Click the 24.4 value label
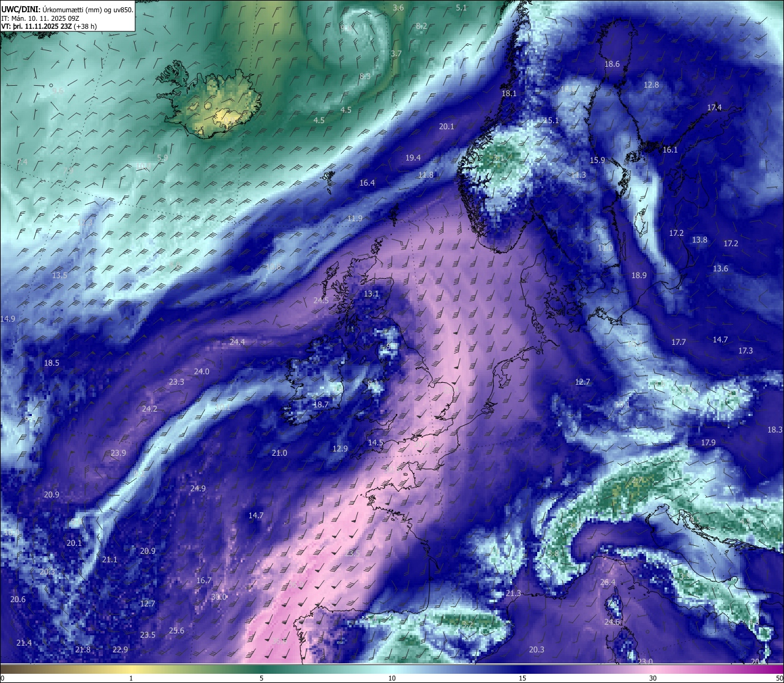This screenshot has width=784, height=683. (x=237, y=342)
